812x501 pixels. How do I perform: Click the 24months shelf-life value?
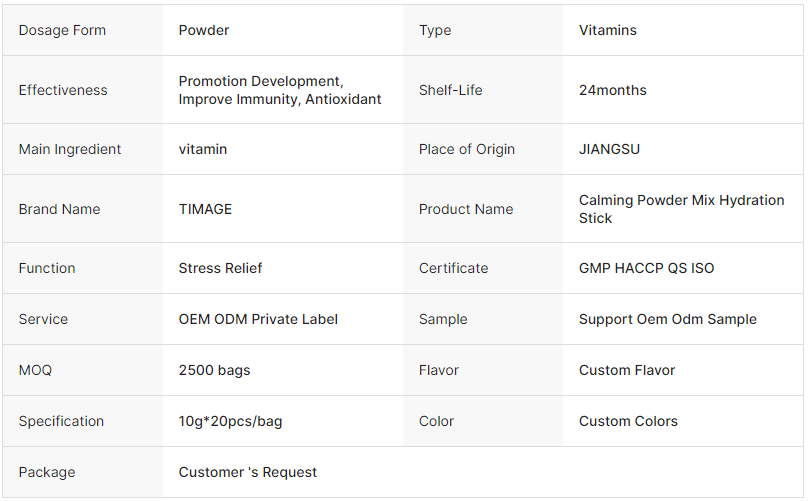pos(612,90)
